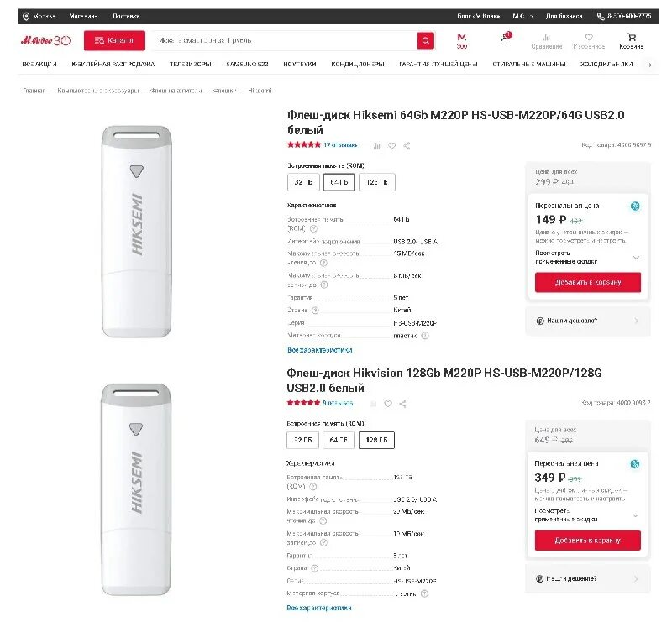Open favorites heart icon in header
Image resolution: width=672 pixels, height=627 pixels.
[x=589, y=40]
